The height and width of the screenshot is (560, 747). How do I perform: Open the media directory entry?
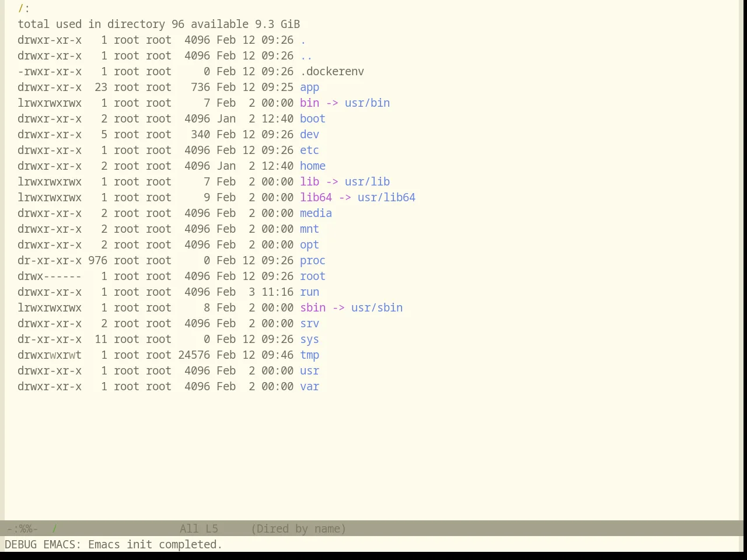coord(316,213)
